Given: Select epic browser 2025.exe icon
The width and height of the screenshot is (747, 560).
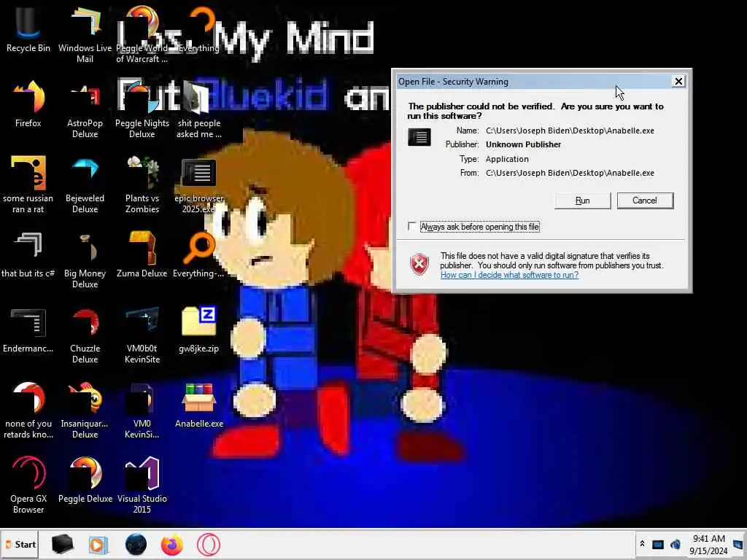Looking at the screenshot, I should point(199,184).
